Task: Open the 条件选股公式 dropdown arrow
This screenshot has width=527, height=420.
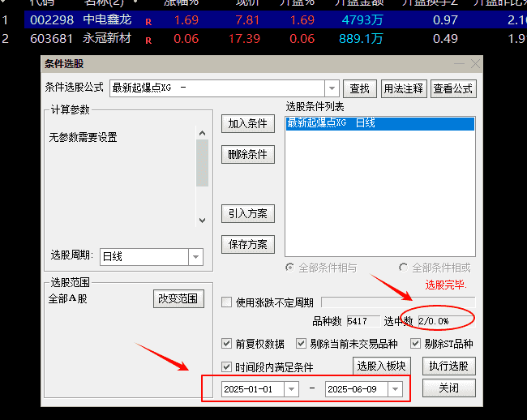Action: [332, 88]
